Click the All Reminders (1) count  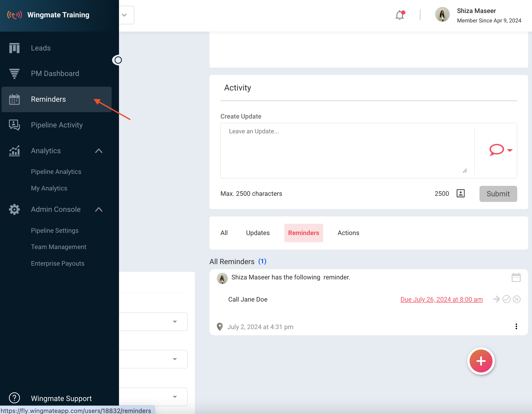coord(262,261)
